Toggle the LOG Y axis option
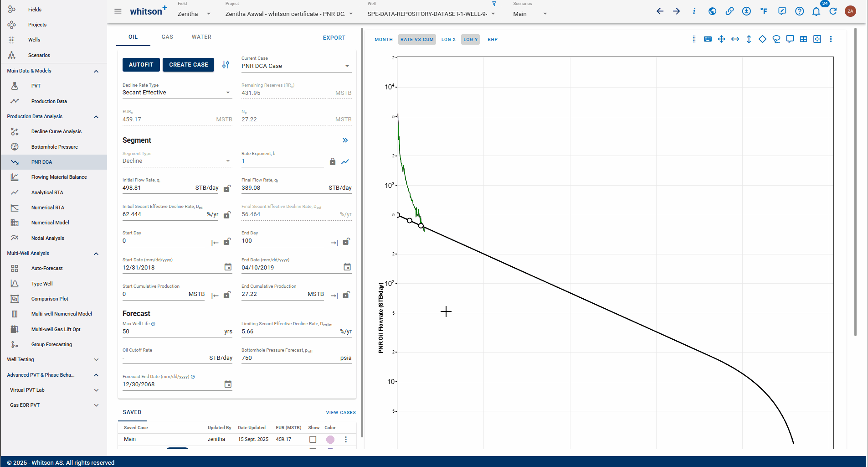Viewport: 868px width, 467px height. [470, 40]
